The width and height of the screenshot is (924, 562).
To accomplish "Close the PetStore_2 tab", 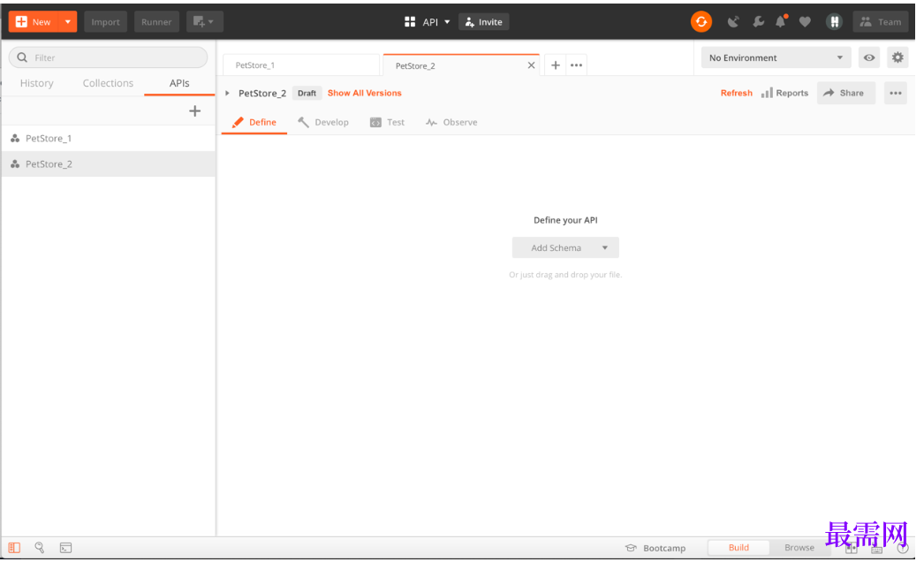I will click(531, 65).
